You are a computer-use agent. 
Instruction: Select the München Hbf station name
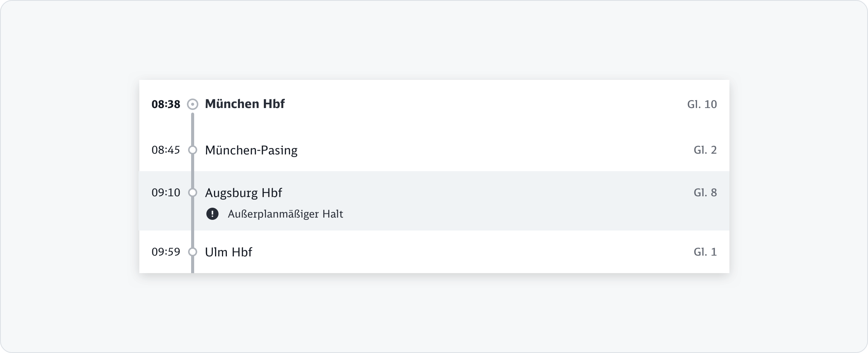click(245, 104)
